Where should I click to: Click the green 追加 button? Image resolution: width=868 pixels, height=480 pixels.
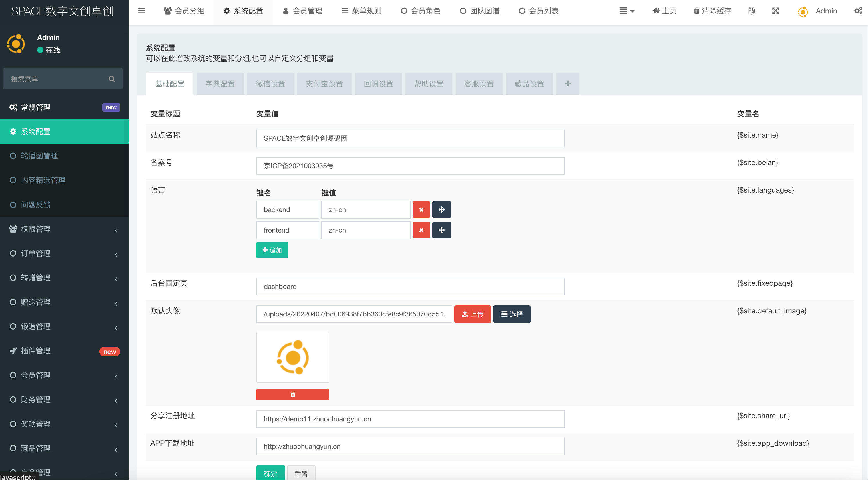(272, 250)
